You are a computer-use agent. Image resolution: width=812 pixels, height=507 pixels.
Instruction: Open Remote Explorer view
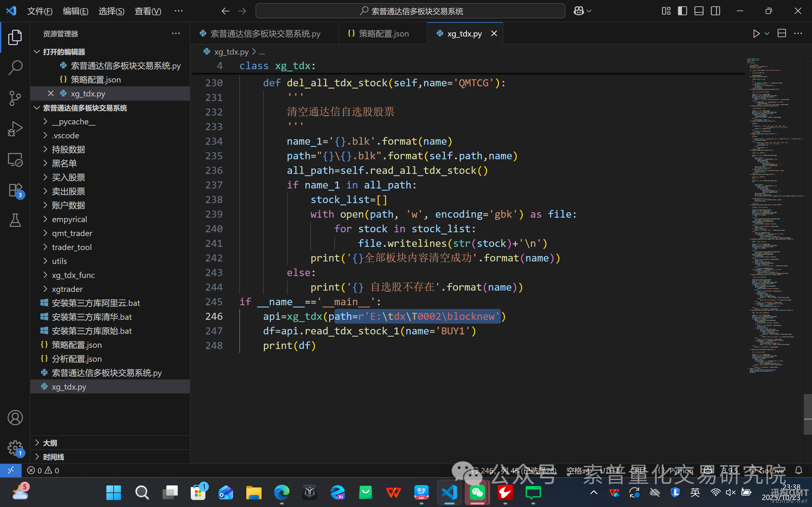[x=15, y=160]
